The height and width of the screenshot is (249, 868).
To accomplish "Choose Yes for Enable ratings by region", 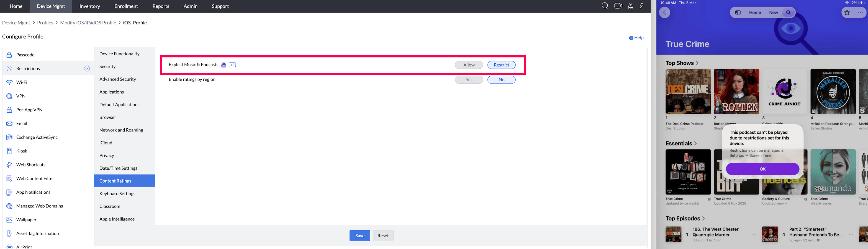I will tap(469, 80).
